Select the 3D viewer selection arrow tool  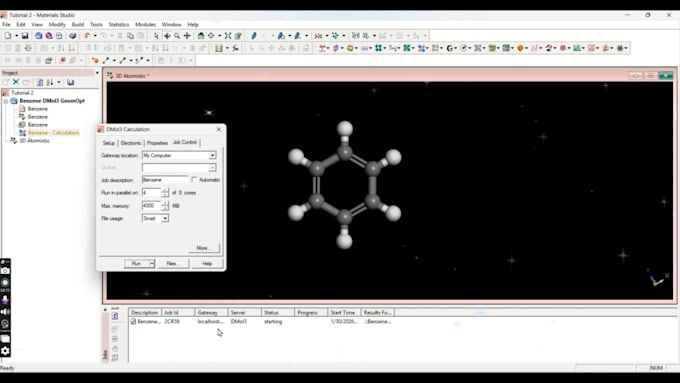coord(156,36)
